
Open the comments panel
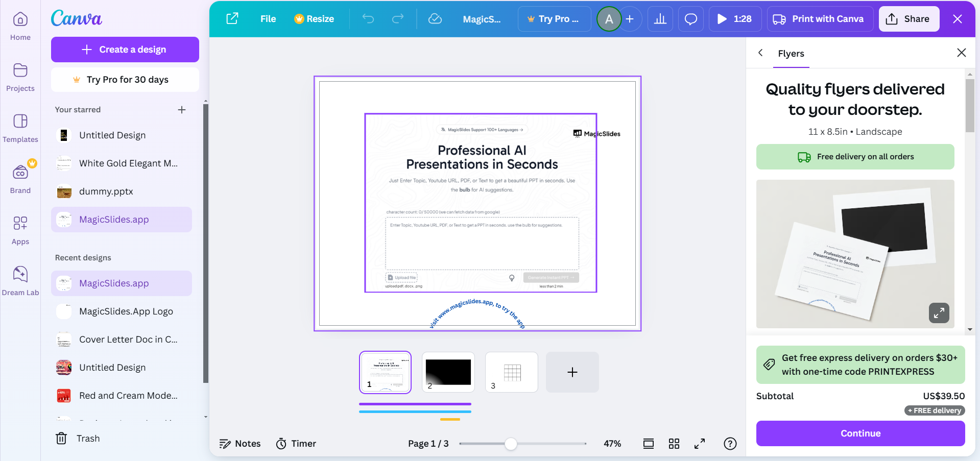pyautogui.click(x=691, y=19)
